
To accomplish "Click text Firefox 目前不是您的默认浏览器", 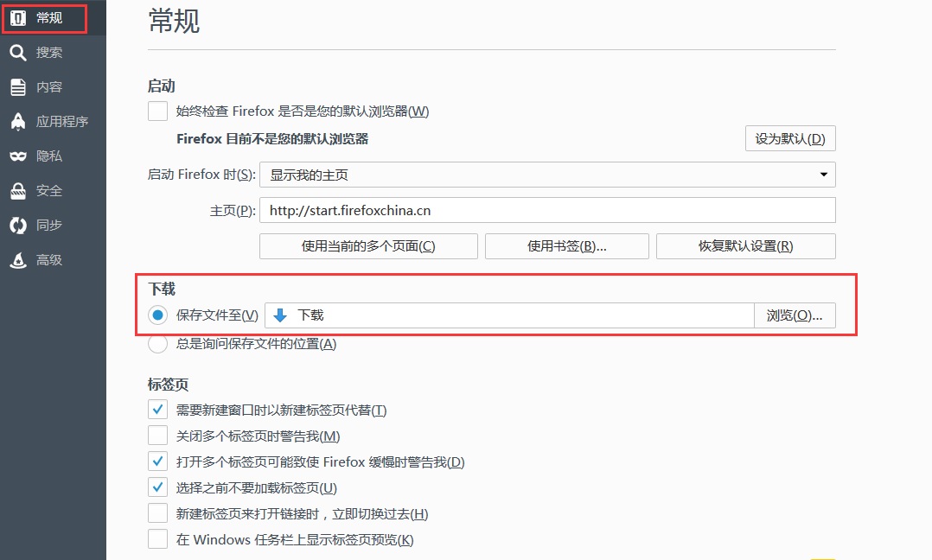I will tap(272, 139).
